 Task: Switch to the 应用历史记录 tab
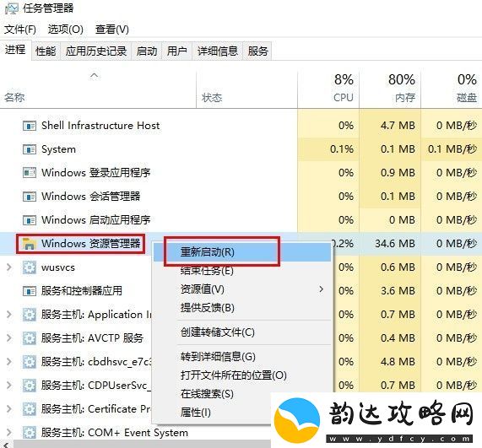(x=96, y=51)
